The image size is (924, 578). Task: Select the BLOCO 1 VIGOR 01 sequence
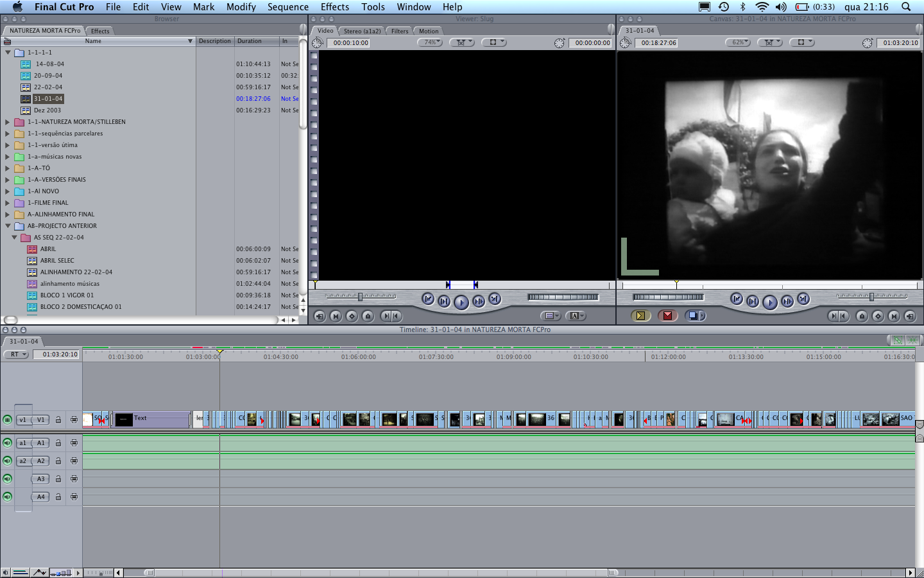click(67, 295)
